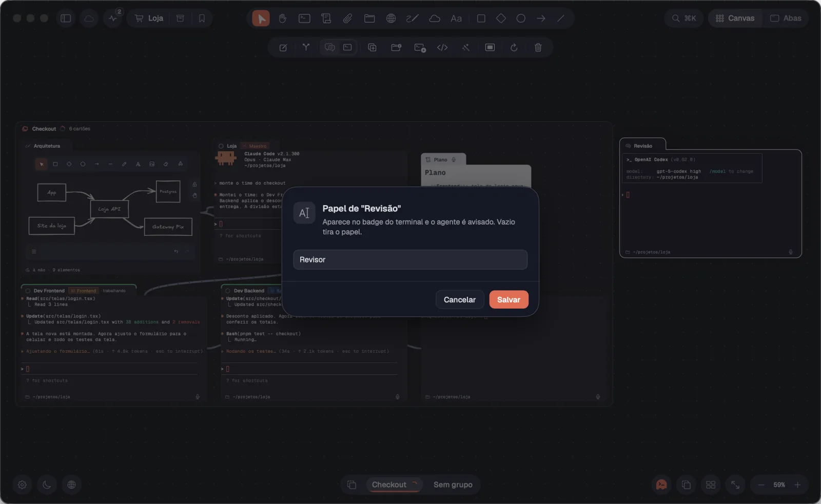The height and width of the screenshot is (504, 821).
Task: Click the fit-to-screen expand arrows button
Action: click(735, 485)
